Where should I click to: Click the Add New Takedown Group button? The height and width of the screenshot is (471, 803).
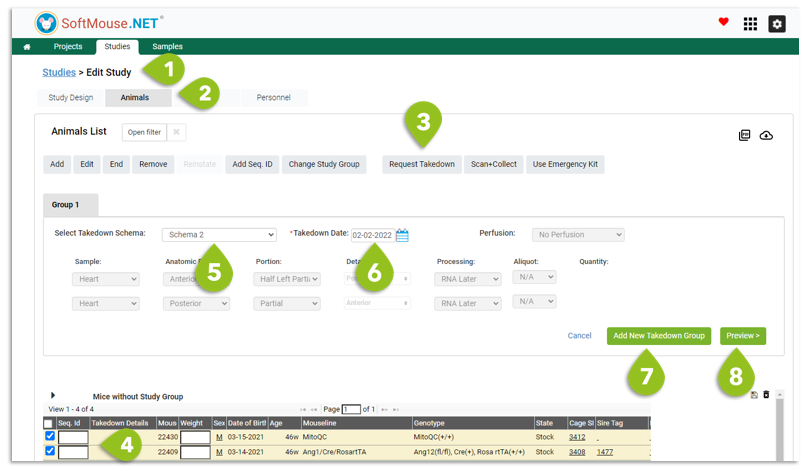[x=659, y=336]
